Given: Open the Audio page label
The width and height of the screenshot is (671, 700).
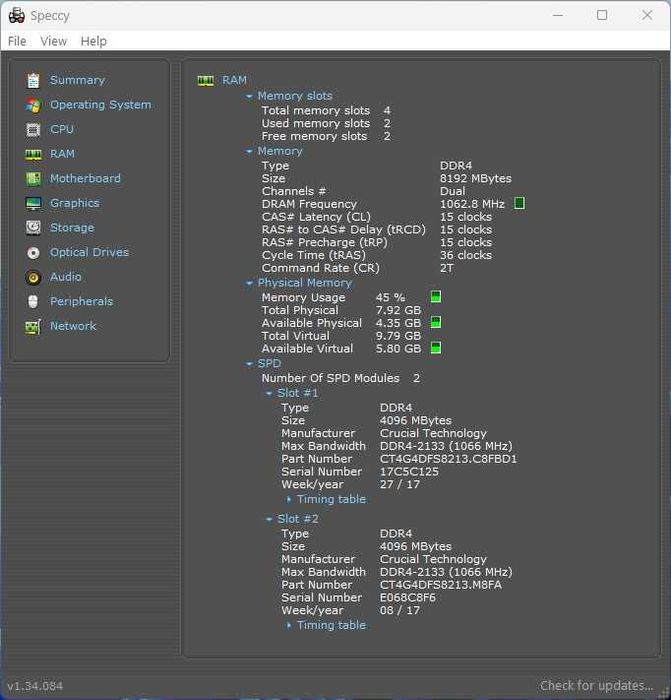Looking at the screenshot, I should click(66, 277).
